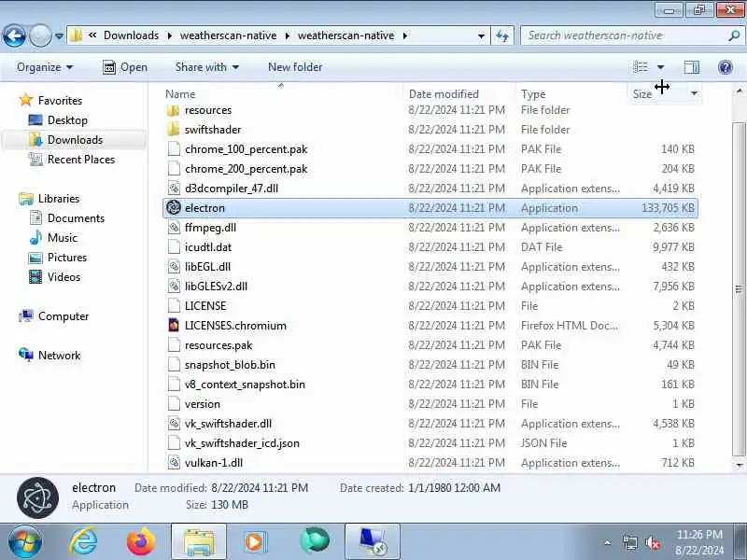
Task: Open the Share with menu
Action: [x=206, y=67]
